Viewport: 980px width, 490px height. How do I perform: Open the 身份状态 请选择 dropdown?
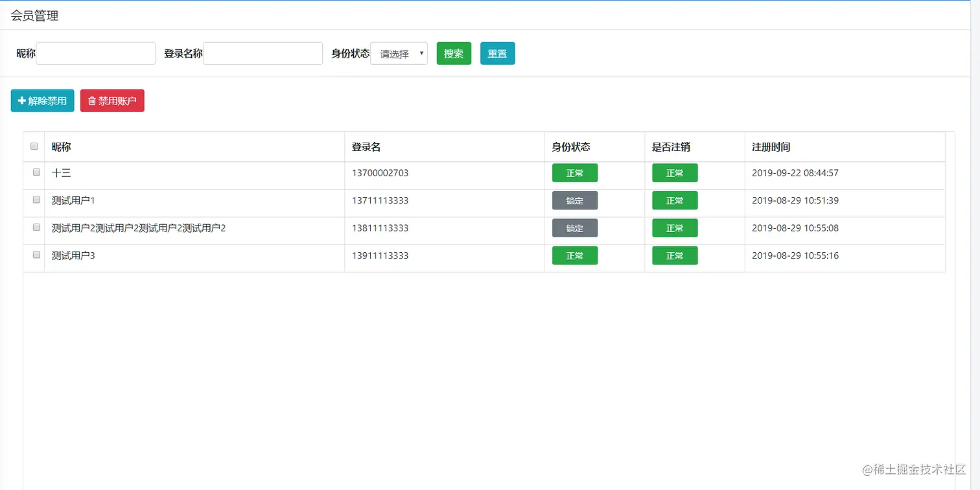pyautogui.click(x=399, y=54)
